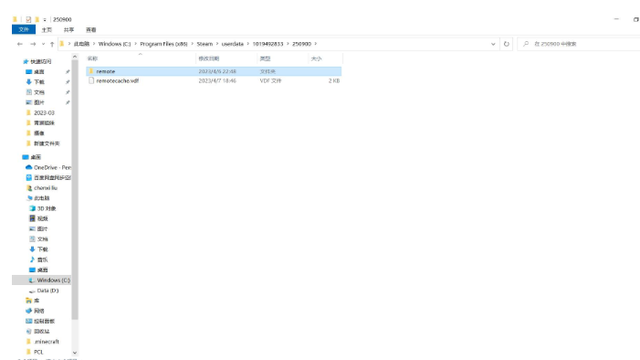Open the address bar history dropdown
Screen dimensions: 640x360
click(493, 44)
